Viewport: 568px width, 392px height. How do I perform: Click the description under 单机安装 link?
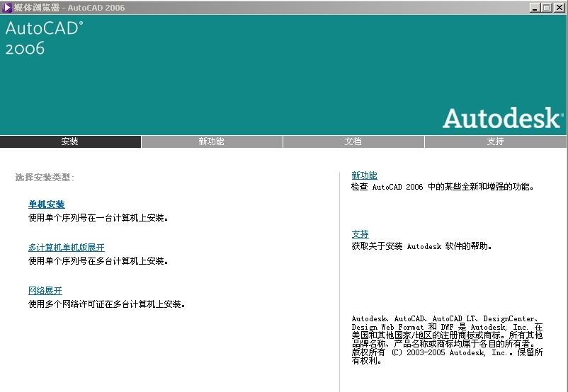click(x=98, y=218)
